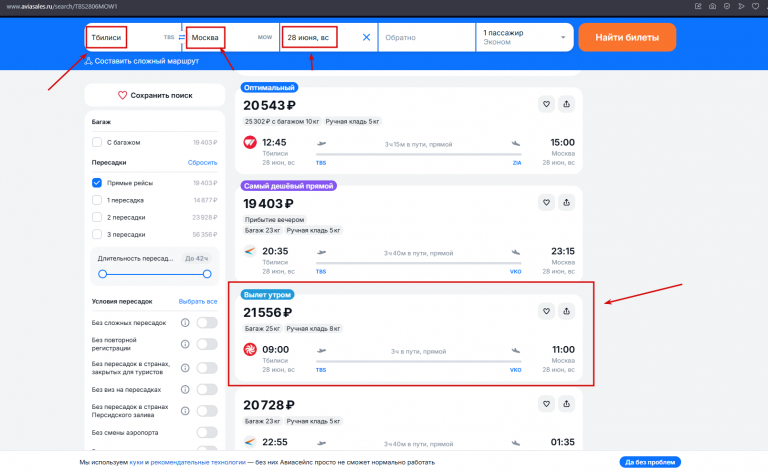Toggle Без сложных пересадок switch
This screenshot has width=768, height=472.
(x=207, y=323)
